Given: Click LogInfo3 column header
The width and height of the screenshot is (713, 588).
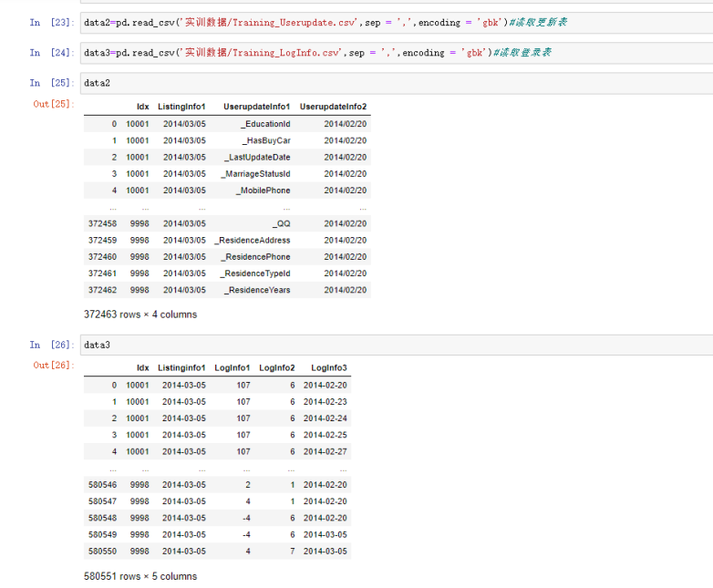Looking at the screenshot, I should pyautogui.click(x=329, y=368).
